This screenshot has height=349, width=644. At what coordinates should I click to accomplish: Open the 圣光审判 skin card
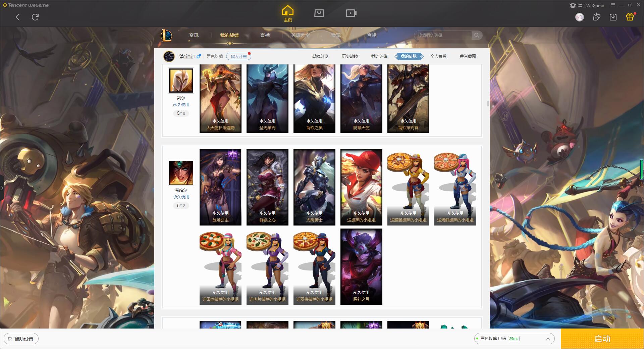pyautogui.click(x=267, y=99)
